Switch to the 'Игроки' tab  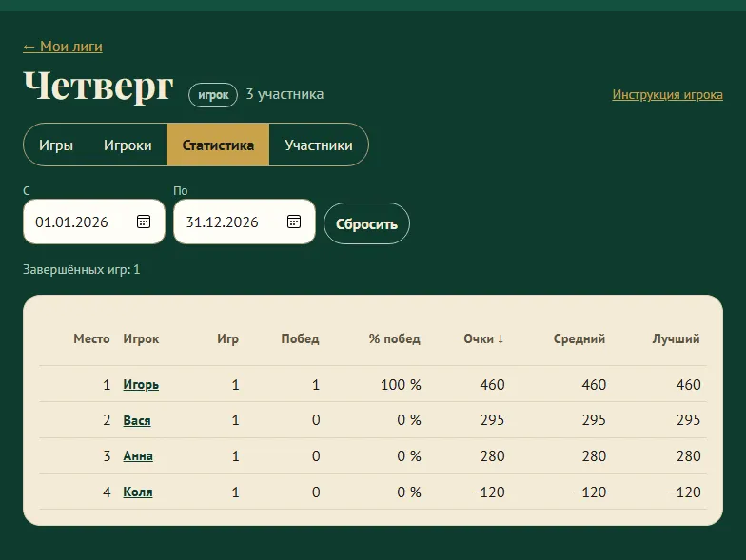(x=128, y=145)
